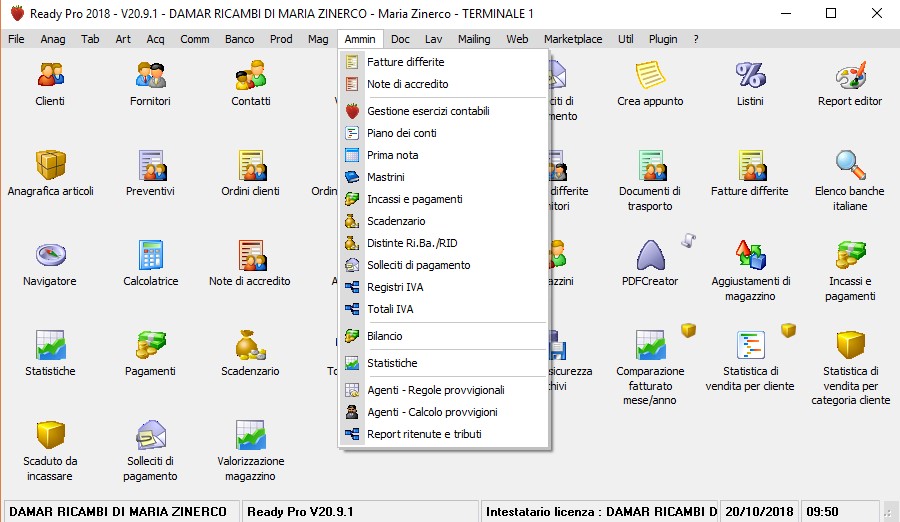This screenshot has height=522, width=900.
Task: Open Fatture differite desktop icon
Action: point(750,165)
